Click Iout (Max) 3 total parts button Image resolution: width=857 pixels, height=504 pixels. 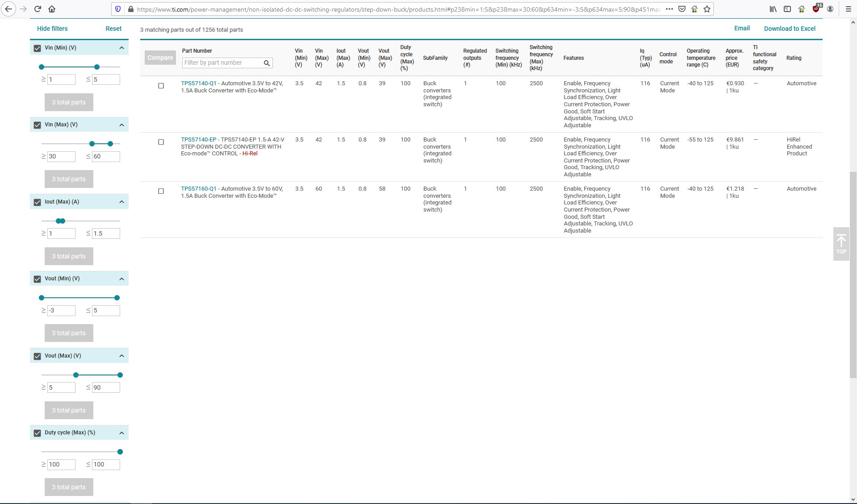click(69, 256)
